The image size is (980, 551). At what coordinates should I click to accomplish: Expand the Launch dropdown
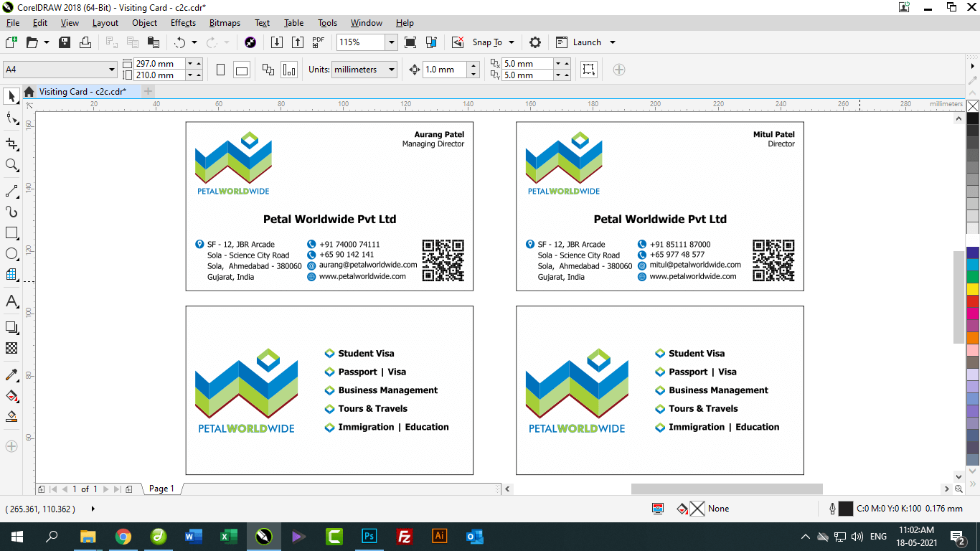tap(613, 42)
